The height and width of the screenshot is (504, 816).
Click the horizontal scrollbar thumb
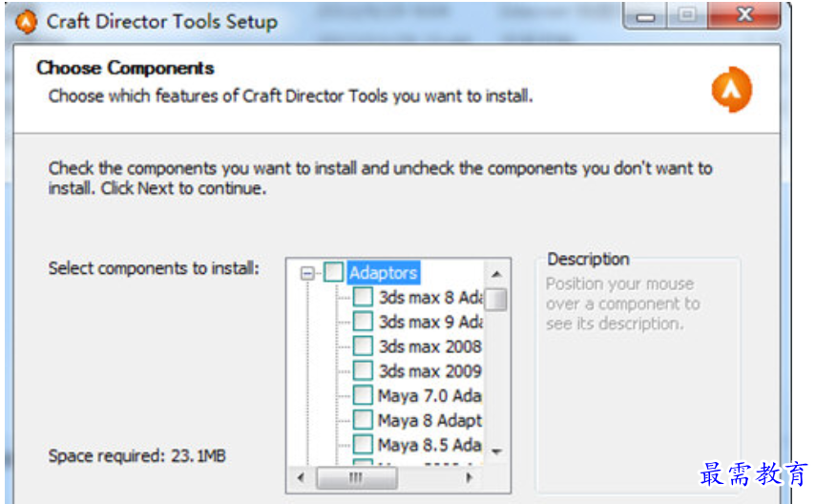(x=357, y=477)
